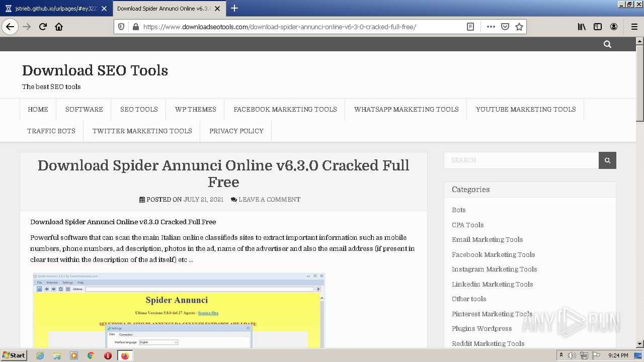Click the volume icon in system tray

point(572,355)
